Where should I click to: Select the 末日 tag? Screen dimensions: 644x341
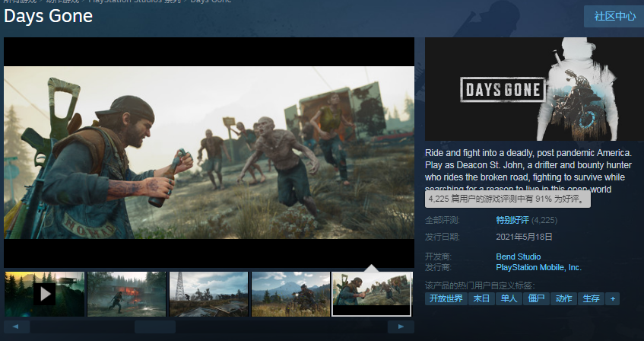(481, 298)
